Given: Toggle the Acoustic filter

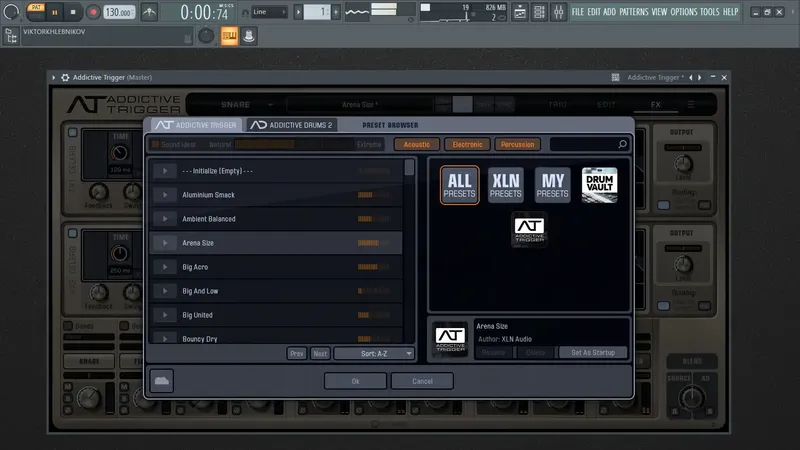Looking at the screenshot, I should [x=416, y=144].
